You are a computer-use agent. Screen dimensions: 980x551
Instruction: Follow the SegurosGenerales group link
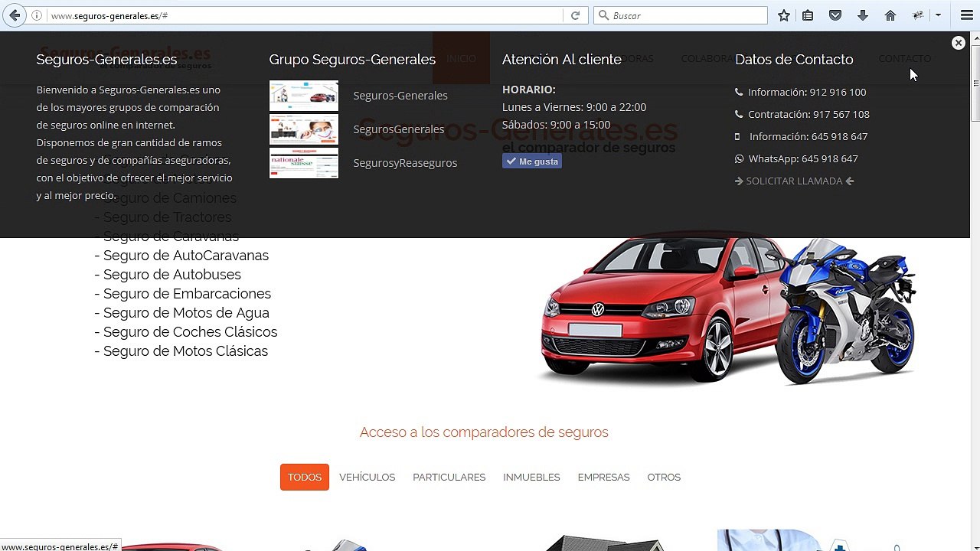tap(399, 129)
